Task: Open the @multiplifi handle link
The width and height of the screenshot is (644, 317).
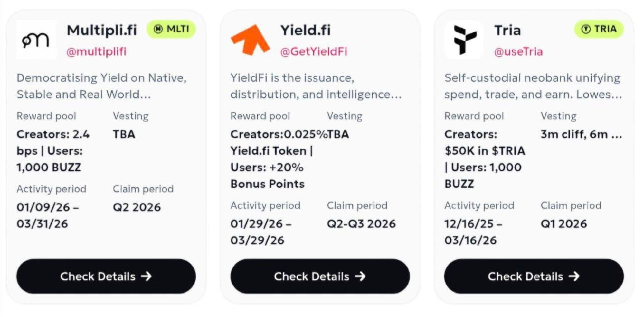Action: pos(96,51)
